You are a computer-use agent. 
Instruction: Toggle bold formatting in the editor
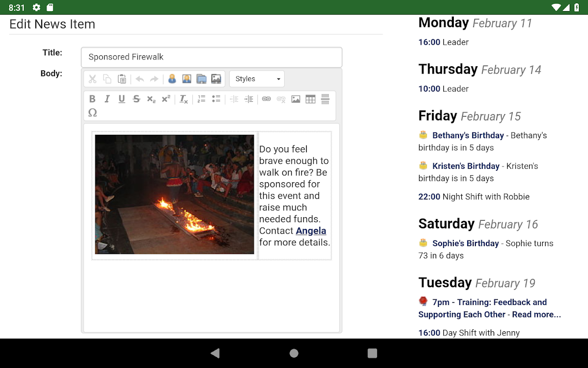click(x=92, y=99)
